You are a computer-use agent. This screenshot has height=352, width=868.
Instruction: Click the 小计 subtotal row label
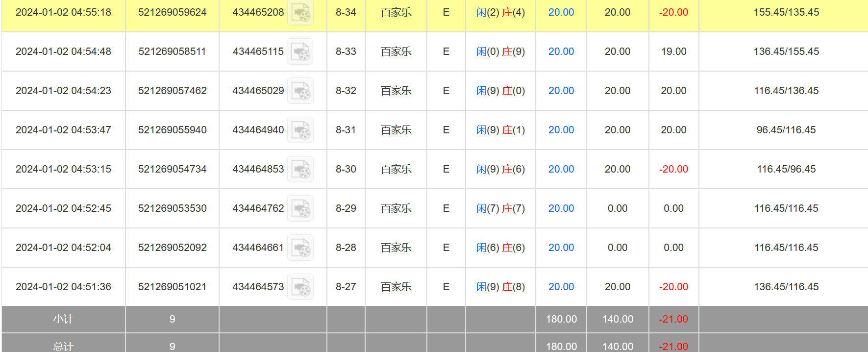coord(63,319)
